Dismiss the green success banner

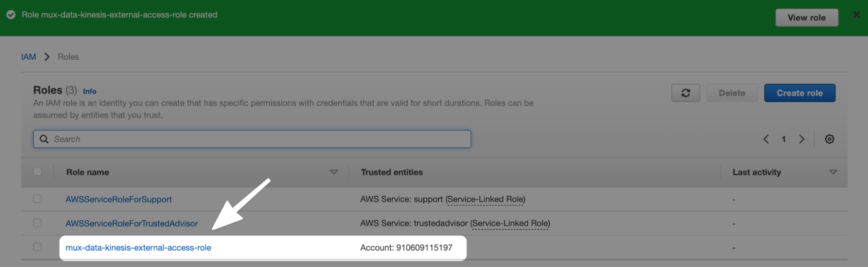856,15
